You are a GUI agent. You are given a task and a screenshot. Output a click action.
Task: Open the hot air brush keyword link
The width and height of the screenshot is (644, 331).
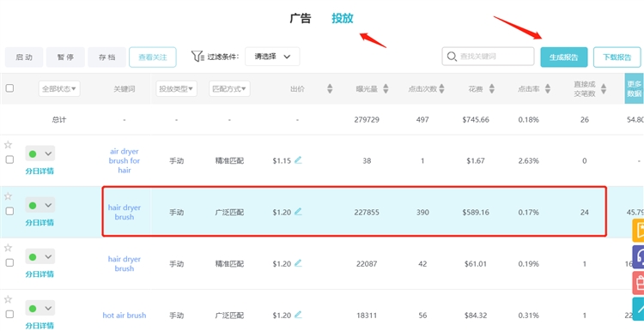pos(125,316)
